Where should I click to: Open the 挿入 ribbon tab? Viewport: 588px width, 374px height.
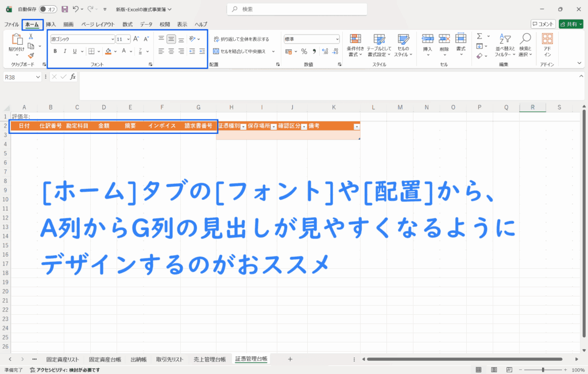(51, 24)
